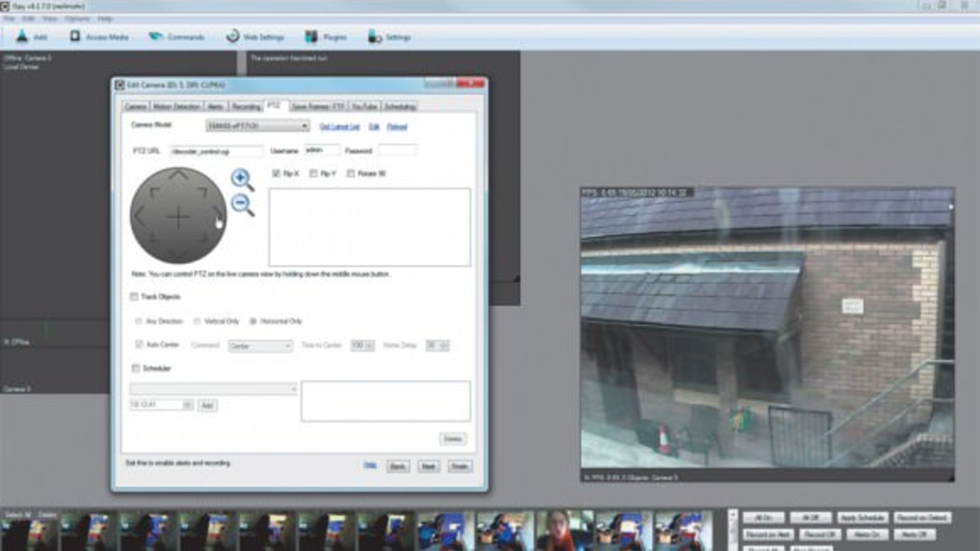Click the Finish button

(x=459, y=466)
